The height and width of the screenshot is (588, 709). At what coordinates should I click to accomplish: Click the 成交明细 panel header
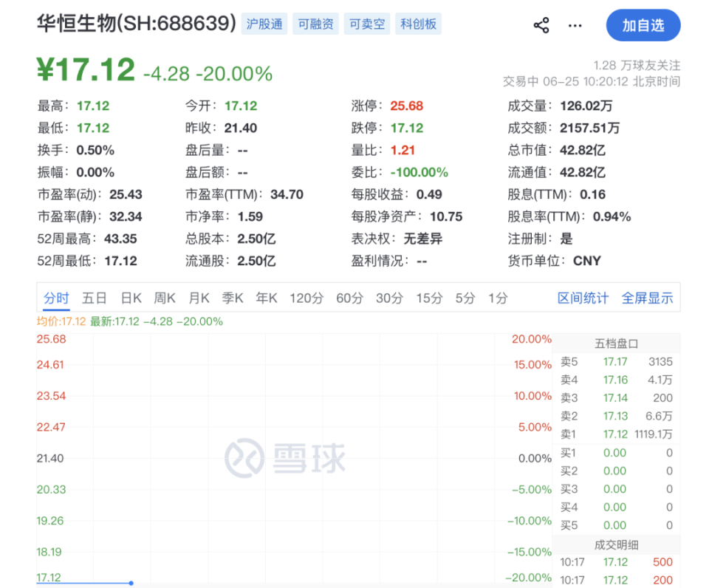coord(616,544)
